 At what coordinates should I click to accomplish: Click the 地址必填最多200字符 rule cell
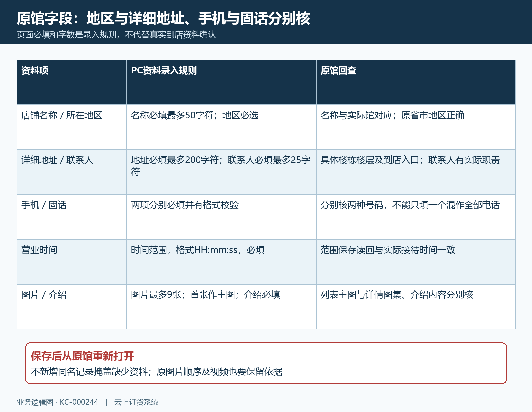[x=221, y=172]
